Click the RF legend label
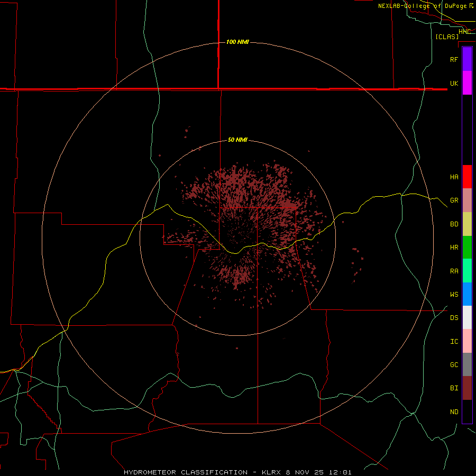The width and height of the screenshot is (476, 476). [454, 59]
